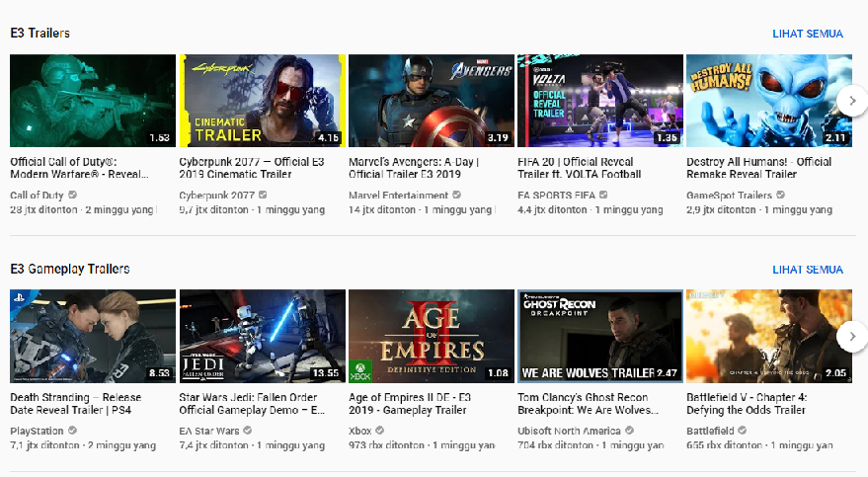Go to Call of Duty channel

click(x=37, y=196)
